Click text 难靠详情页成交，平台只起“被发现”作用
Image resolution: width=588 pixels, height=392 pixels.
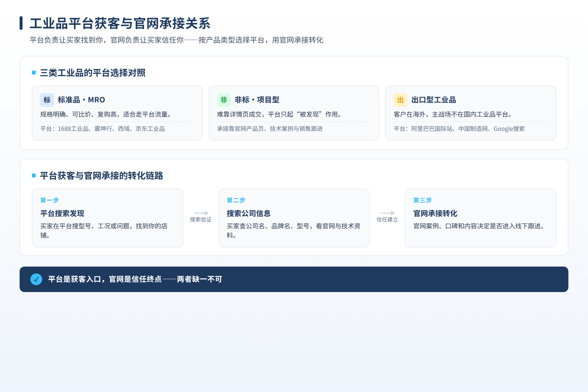[279, 114]
